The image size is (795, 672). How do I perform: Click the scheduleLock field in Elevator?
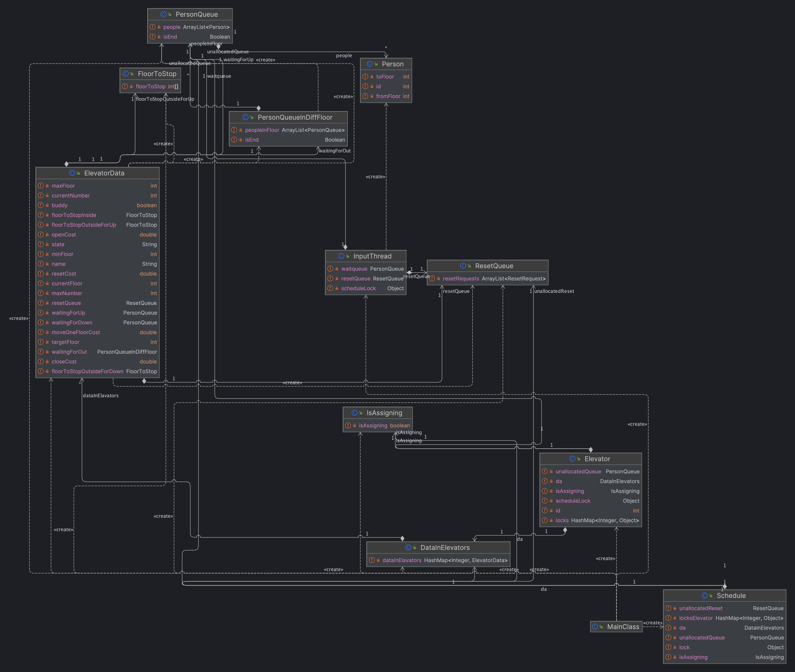591,501
